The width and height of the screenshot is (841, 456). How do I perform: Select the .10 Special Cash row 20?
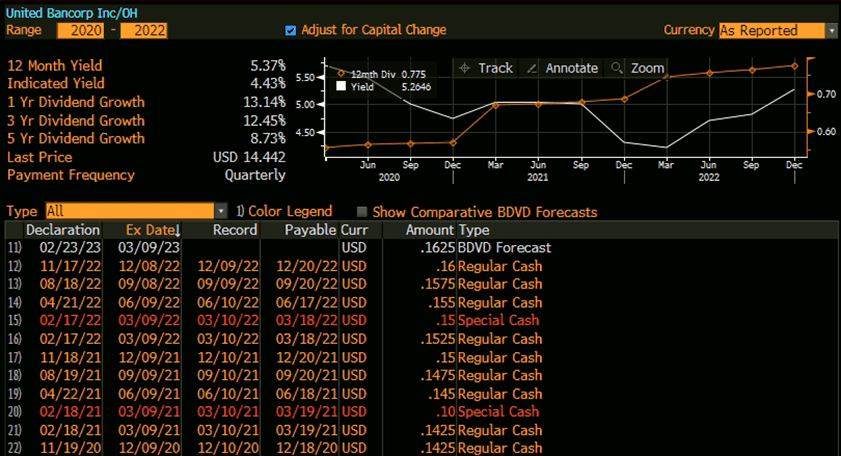click(x=421, y=411)
